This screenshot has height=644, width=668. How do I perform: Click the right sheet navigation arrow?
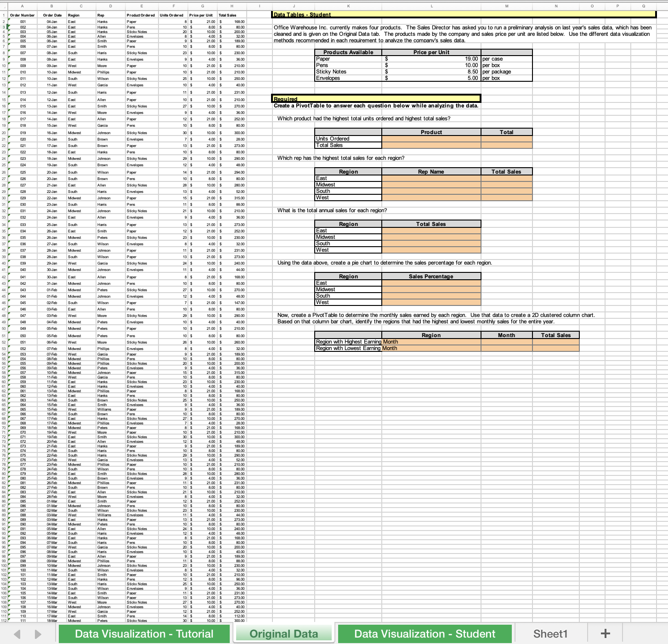[37, 634]
